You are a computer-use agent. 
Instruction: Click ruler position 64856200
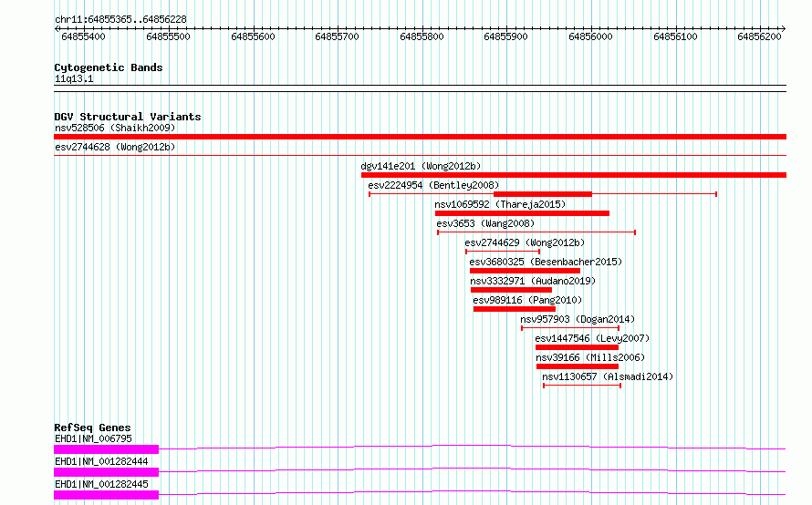760,36
